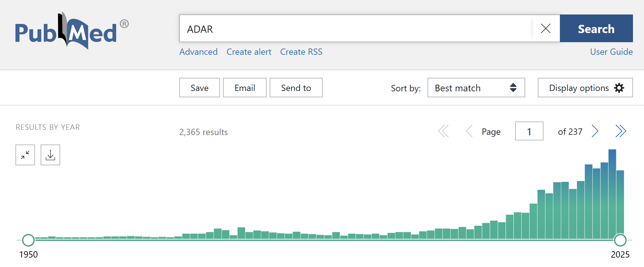This screenshot has width=644, height=267.
Task: Click the 1950 start year slider handle
Action: click(x=28, y=240)
